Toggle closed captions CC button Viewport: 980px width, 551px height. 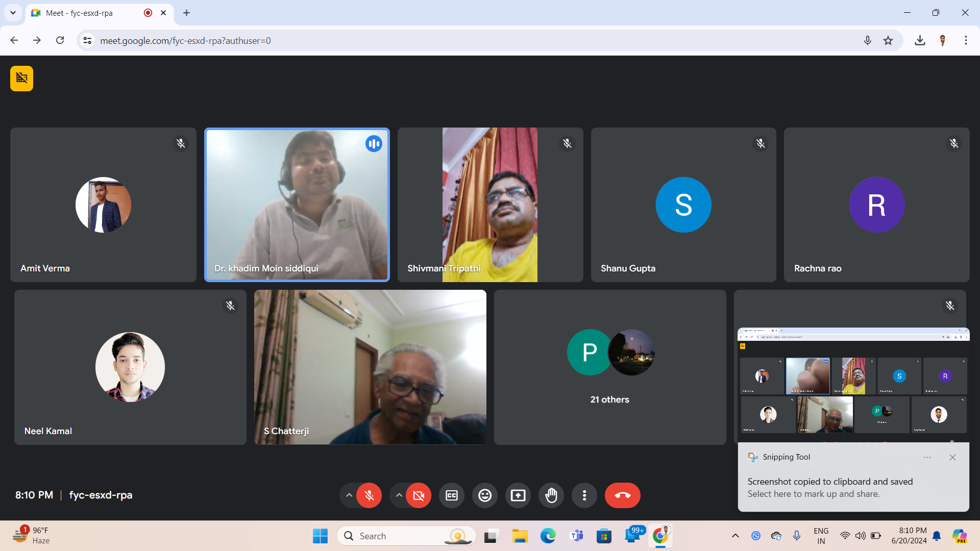pyautogui.click(x=451, y=495)
